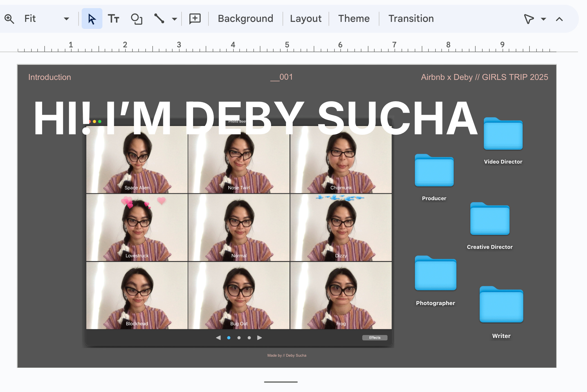Select the arrow cursor tool
The image size is (587, 392).
pos(92,19)
